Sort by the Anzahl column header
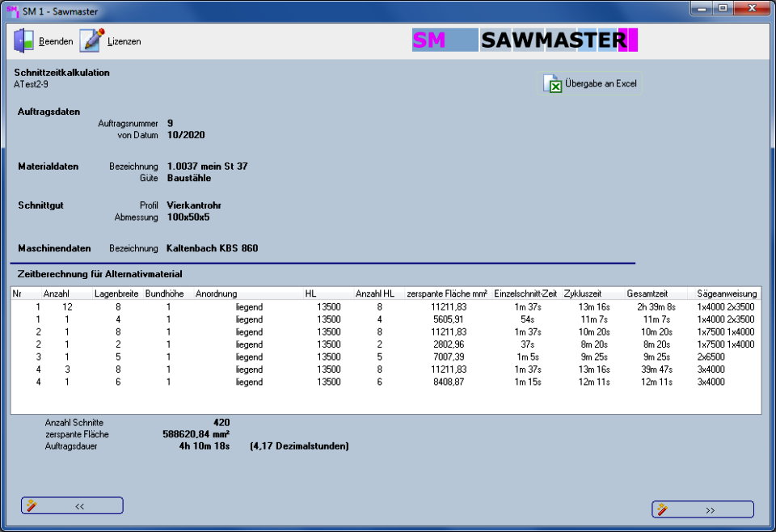The height and width of the screenshot is (532, 776). pyautogui.click(x=67, y=293)
